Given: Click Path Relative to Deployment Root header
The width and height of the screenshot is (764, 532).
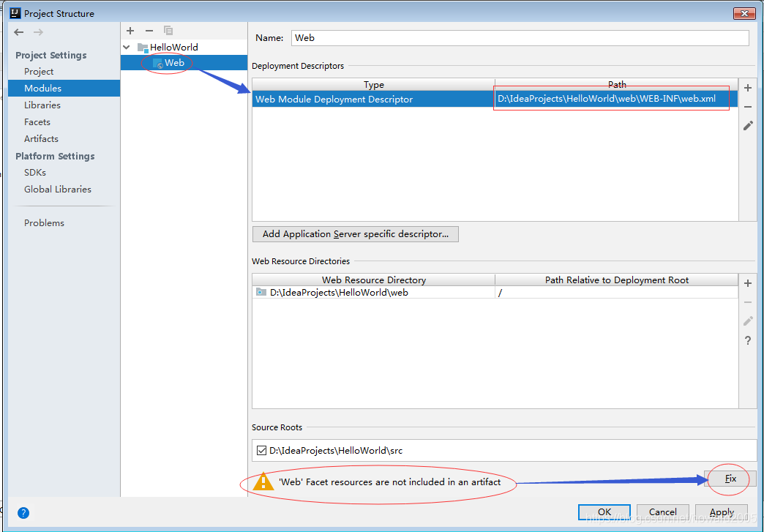Looking at the screenshot, I should 617,280.
